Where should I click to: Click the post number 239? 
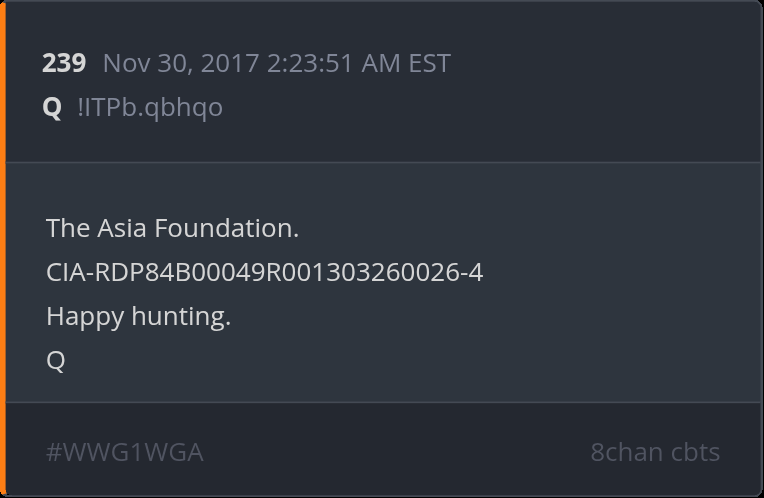coord(63,64)
